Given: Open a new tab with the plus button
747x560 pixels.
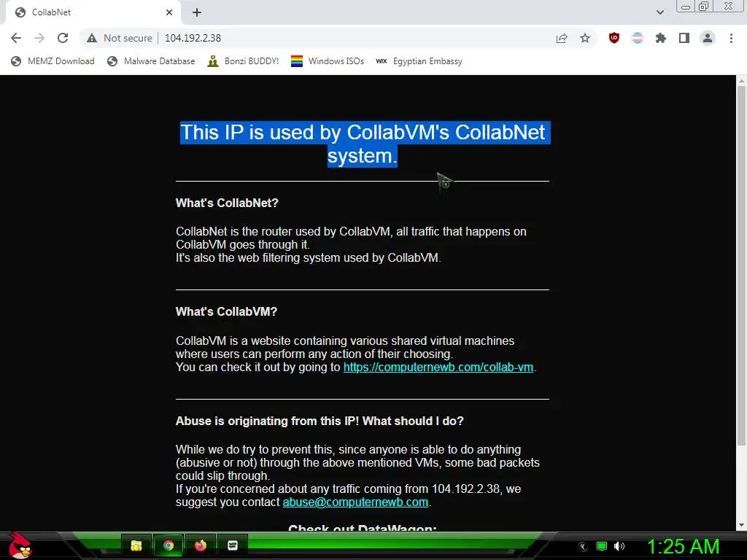Looking at the screenshot, I should coord(197,12).
